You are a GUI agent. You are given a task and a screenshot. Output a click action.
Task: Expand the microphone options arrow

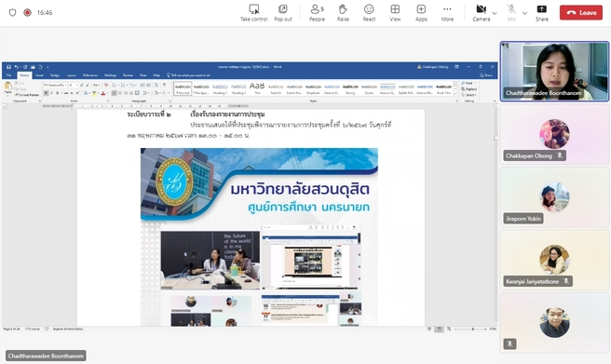(x=524, y=13)
